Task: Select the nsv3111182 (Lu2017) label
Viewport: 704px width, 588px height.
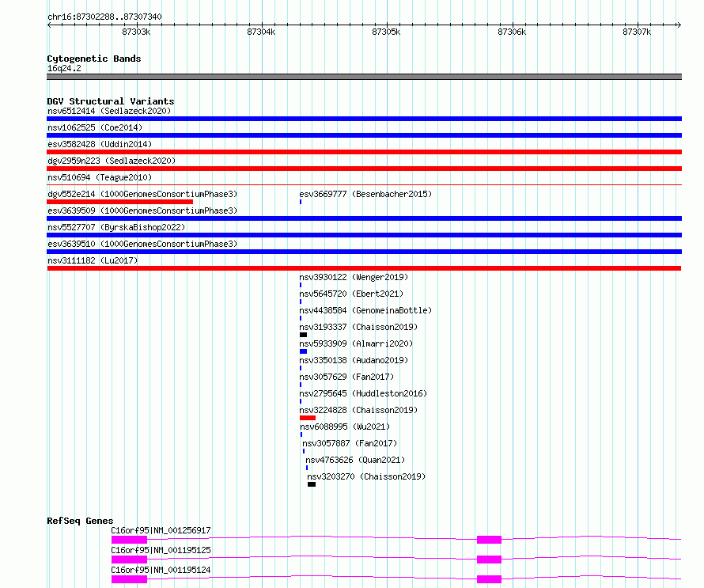Action: (x=93, y=260)
